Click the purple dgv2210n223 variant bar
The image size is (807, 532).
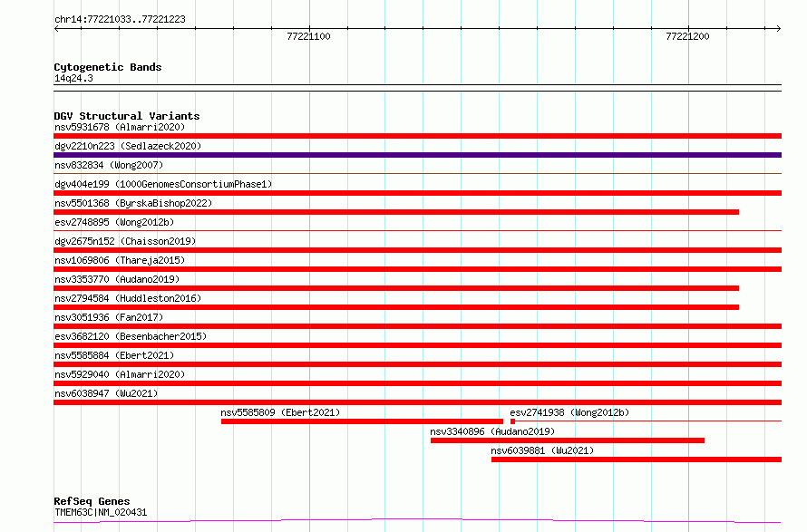[417, 155]
